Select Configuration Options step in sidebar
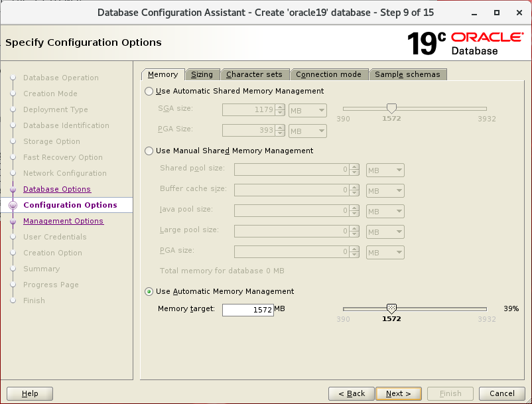Viewport: 532px width, 404px height. pos(70,205)
